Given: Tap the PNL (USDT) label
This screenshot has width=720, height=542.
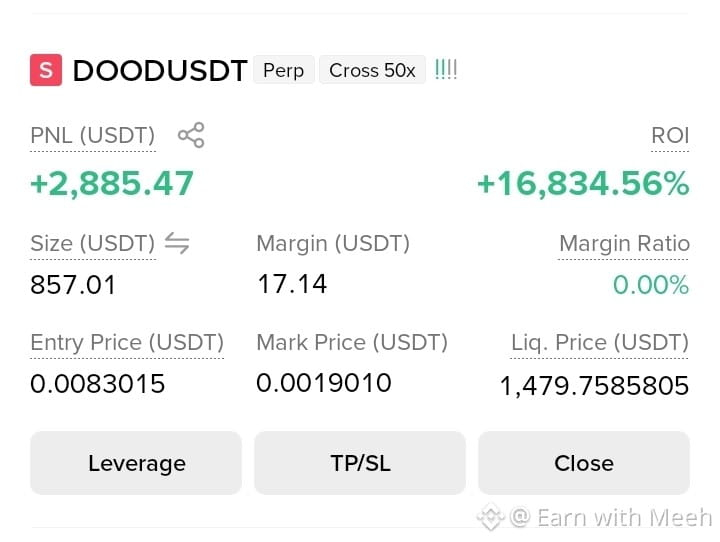Looking at the screenshot, I should pyautogui.click(x=93, y=136).
